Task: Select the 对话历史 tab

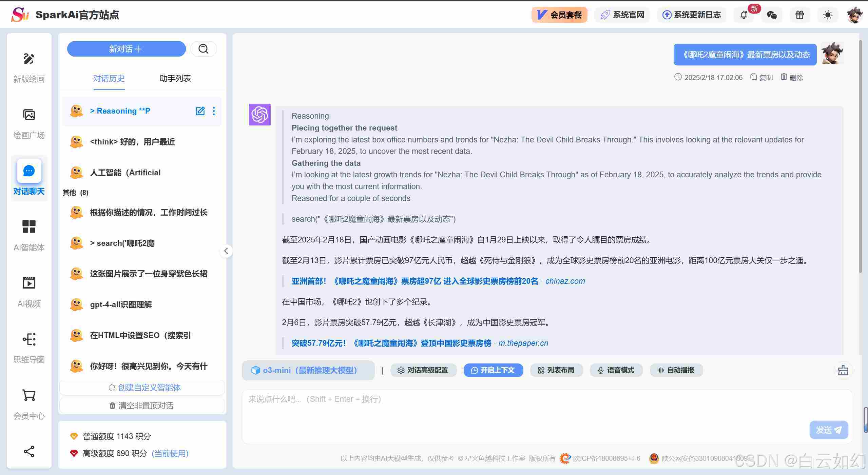Action: 109,79
